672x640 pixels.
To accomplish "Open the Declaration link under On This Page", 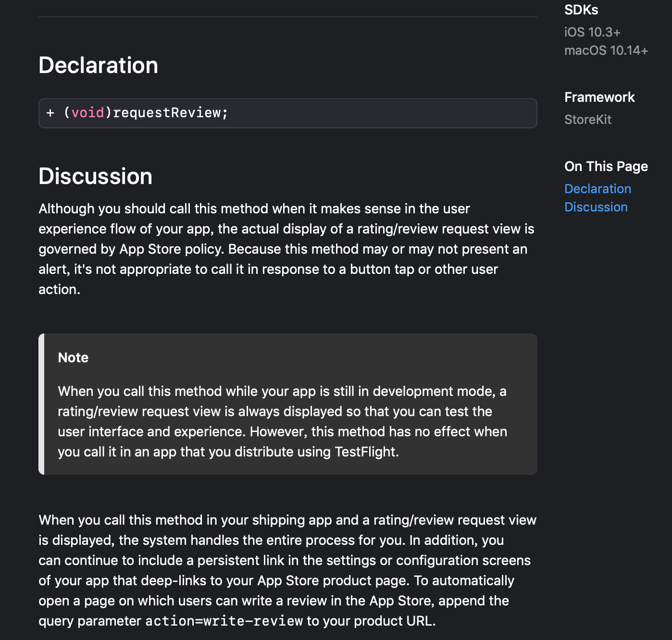I will [597, 188].
